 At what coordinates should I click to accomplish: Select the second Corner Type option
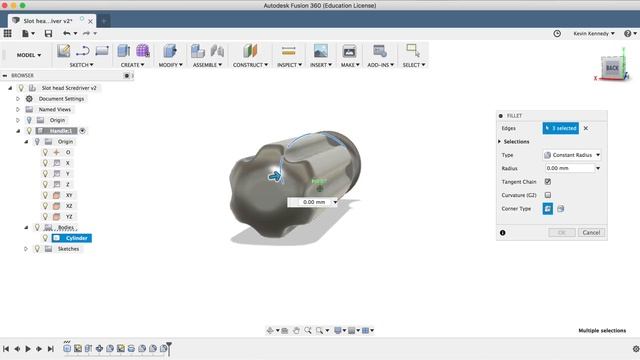(561, 209)
